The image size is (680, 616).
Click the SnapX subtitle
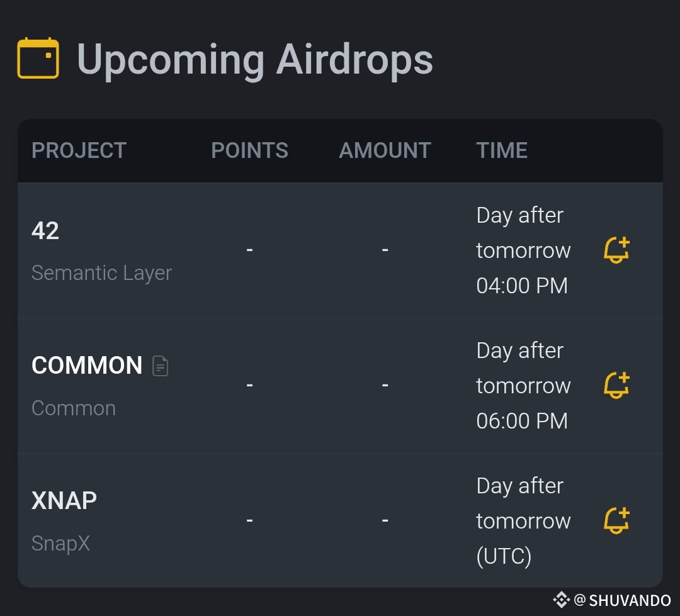click(60, 543)
